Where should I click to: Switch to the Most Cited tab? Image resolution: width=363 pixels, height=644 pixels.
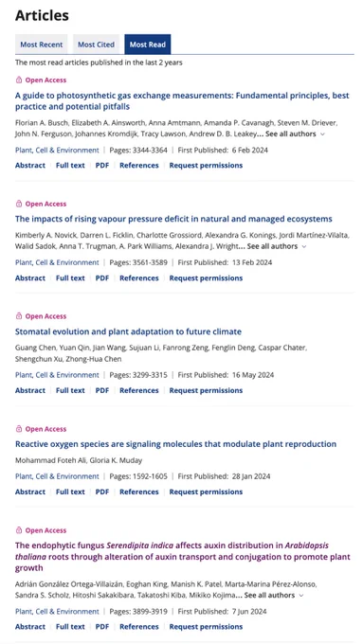[96, 45]
